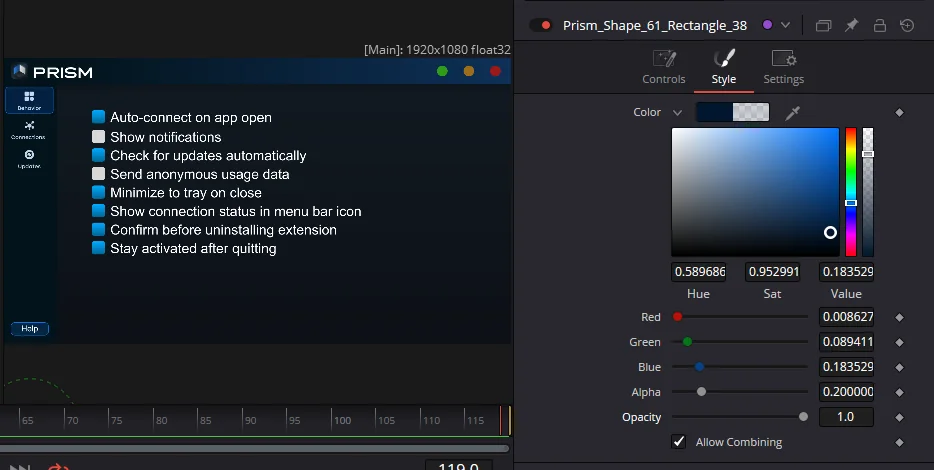
Task: Add keyframe diamond for Opacity
Action: [899, 418]
